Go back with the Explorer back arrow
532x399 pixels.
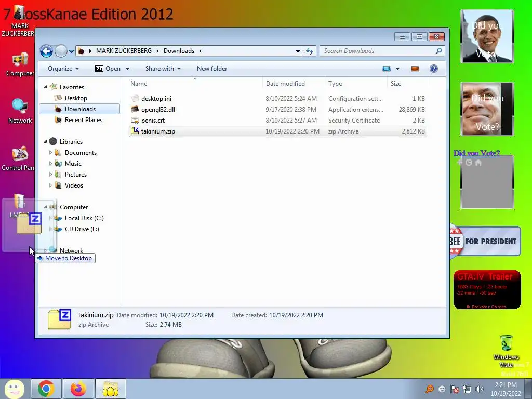46,51
